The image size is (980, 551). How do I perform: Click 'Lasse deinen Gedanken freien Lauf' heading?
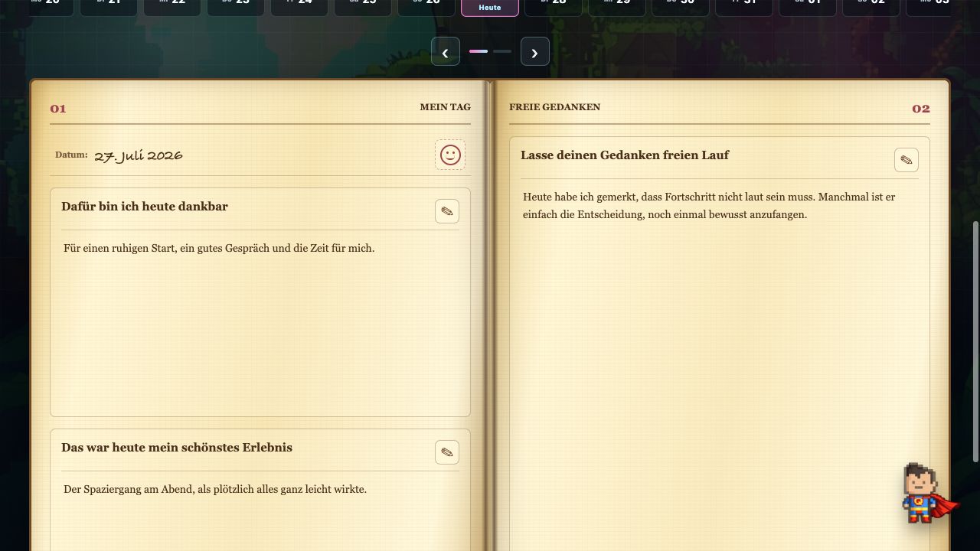pos(625,155)
